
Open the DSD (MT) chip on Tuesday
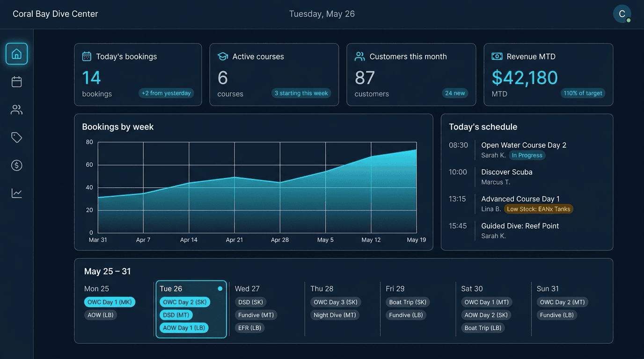coord(176,315)
